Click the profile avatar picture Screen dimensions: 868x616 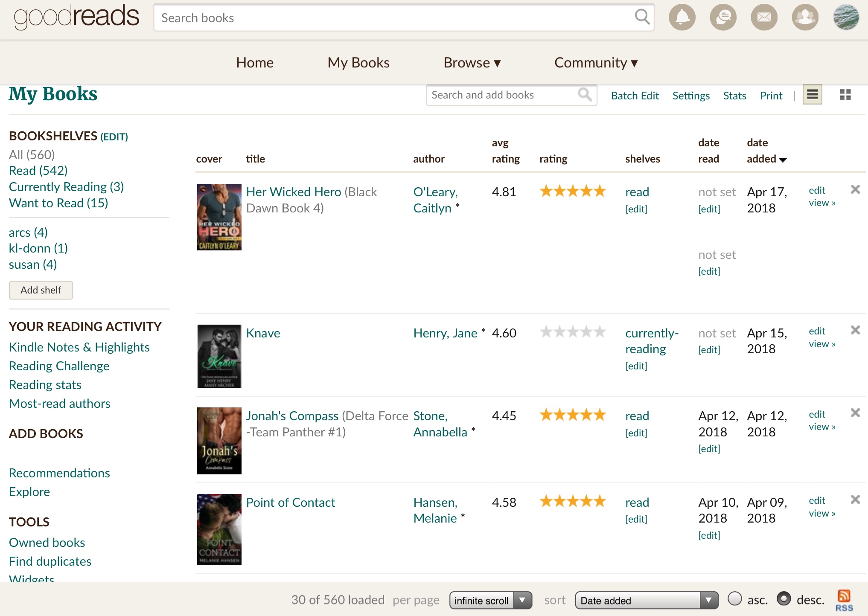click(846, 18)
